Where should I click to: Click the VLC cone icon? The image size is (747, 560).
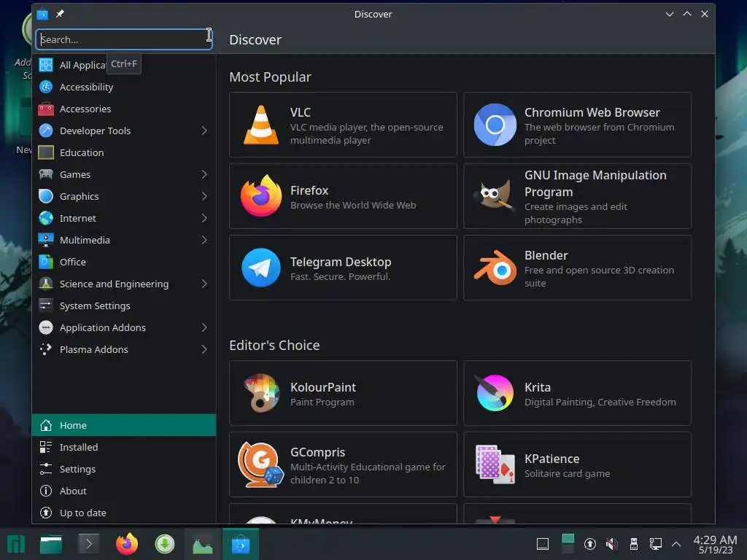point(260,125)
